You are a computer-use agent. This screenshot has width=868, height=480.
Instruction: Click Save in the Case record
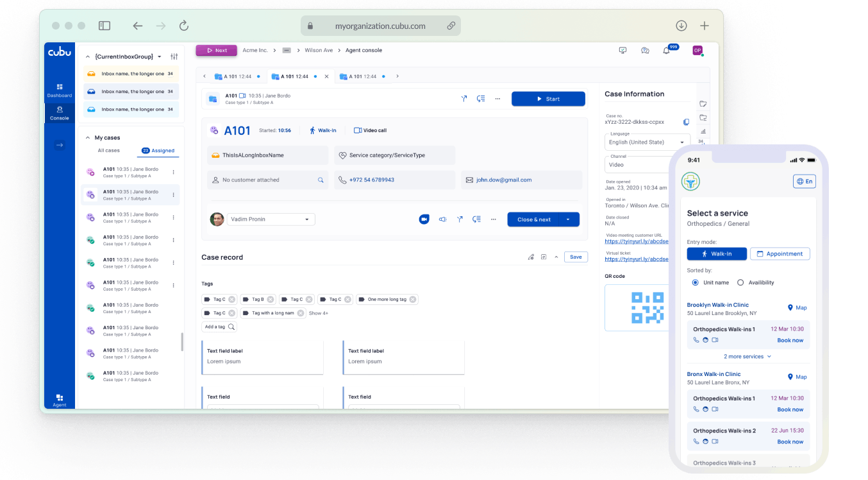click(x=576, y=257)
